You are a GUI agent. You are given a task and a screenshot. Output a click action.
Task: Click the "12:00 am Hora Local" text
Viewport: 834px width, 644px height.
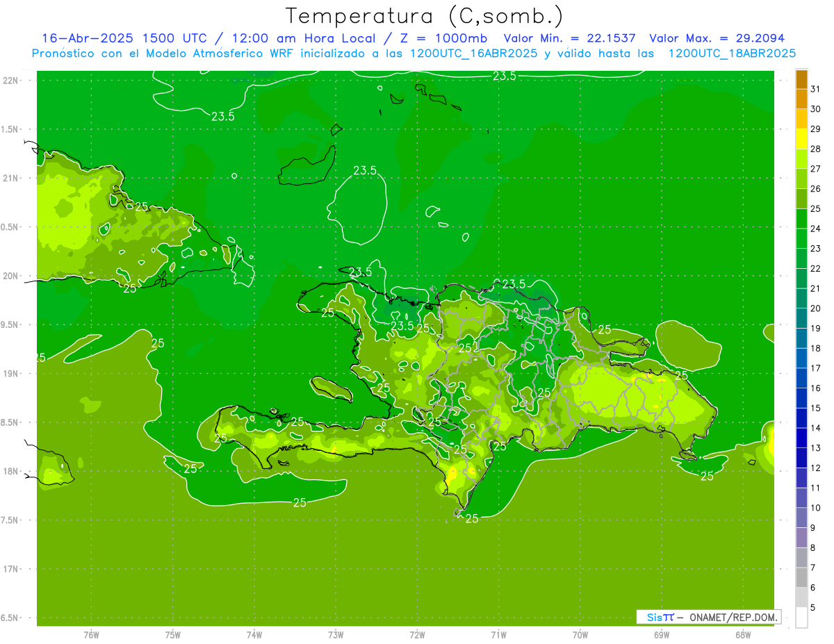point(302,38)
